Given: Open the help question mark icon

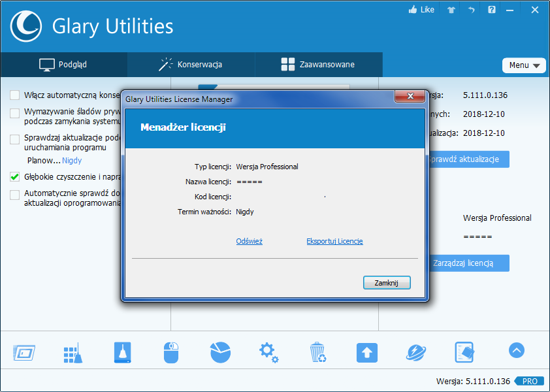Looking at the screenshot, I should (x=492, y=10).
